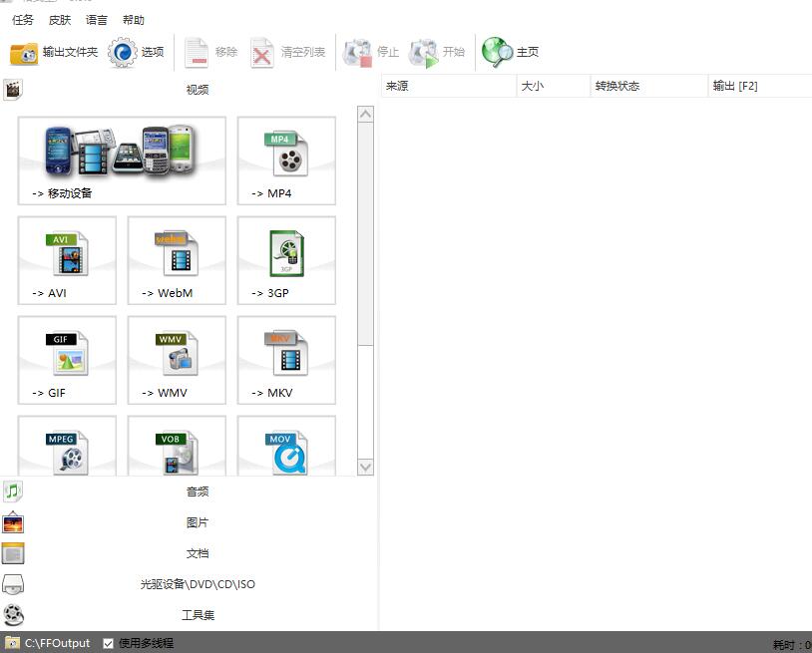Open the 移动设备 mobile device converter
The image size is (812, 653).
tap(122, 160)
